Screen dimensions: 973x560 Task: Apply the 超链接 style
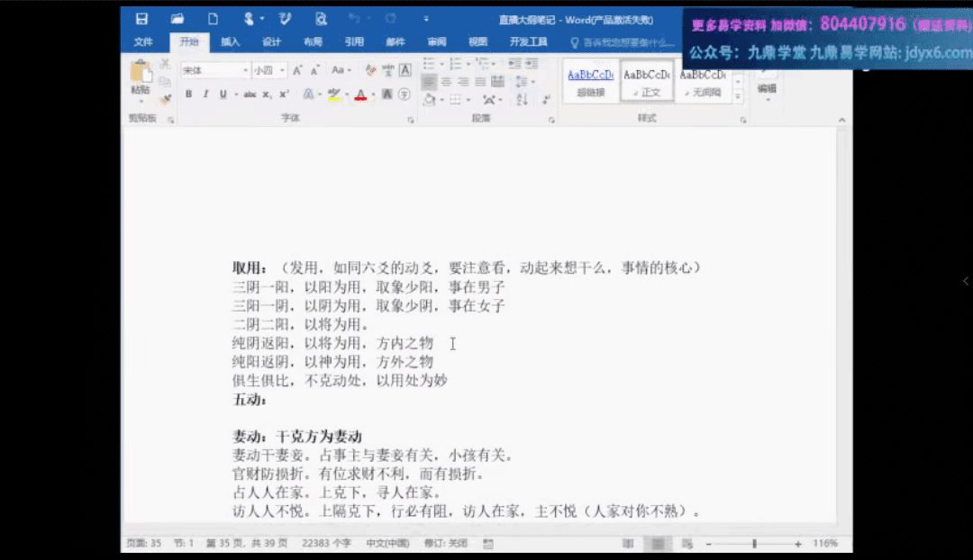click(x=591, y=83)
